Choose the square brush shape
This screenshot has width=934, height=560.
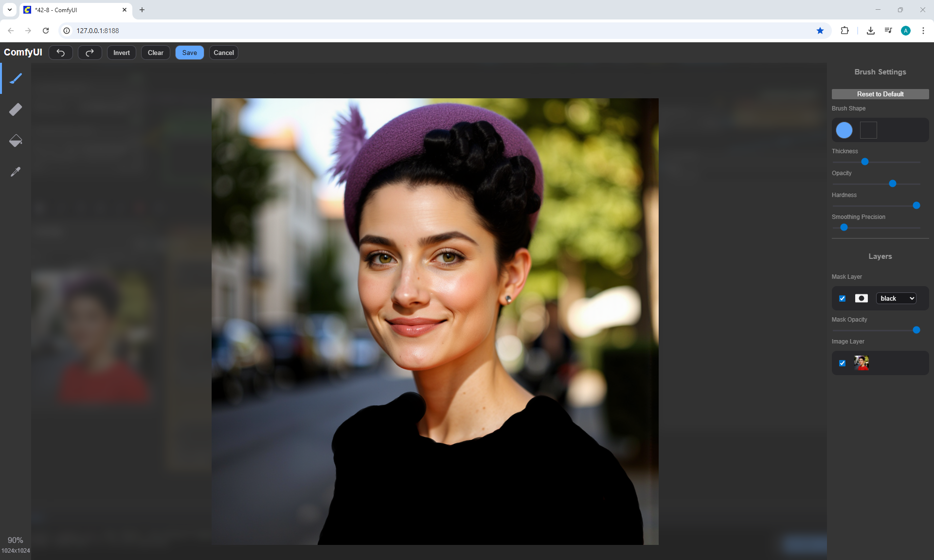click(868, 130)
